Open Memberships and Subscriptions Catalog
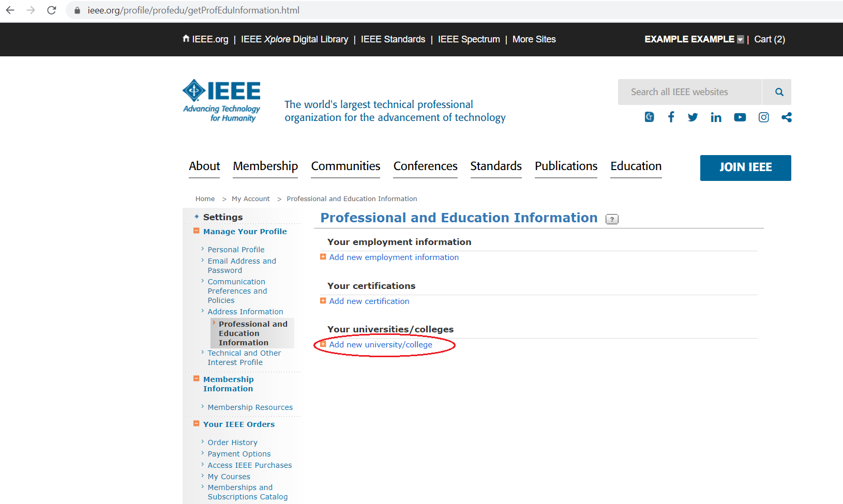The height and width of the screenshot is (504, 843). 248,492
